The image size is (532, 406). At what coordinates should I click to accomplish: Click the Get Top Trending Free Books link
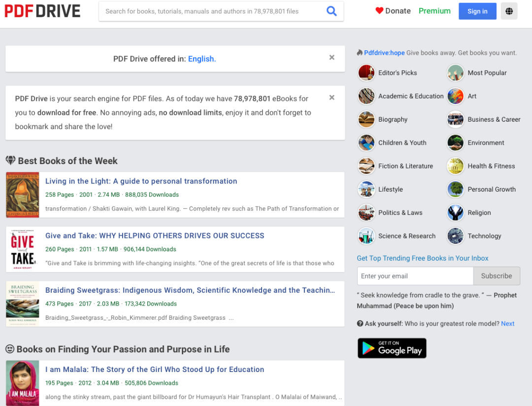click(x=423, y=258)
